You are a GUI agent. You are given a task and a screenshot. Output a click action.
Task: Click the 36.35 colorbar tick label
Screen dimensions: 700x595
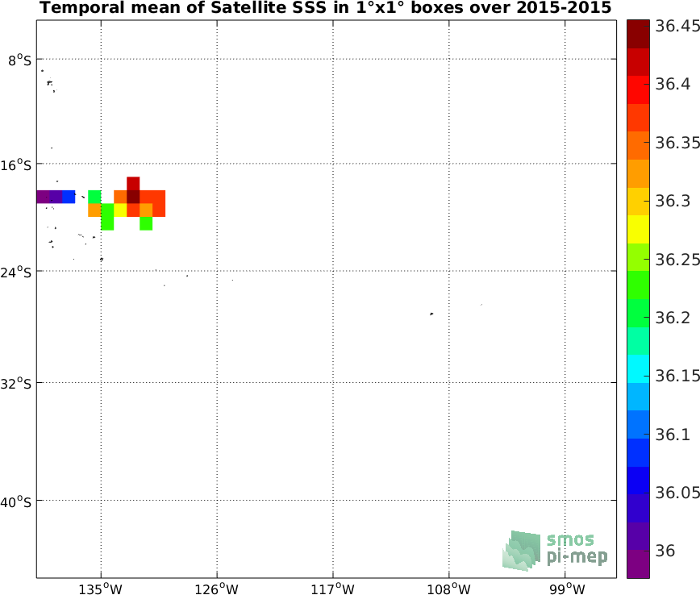point(677,143)
